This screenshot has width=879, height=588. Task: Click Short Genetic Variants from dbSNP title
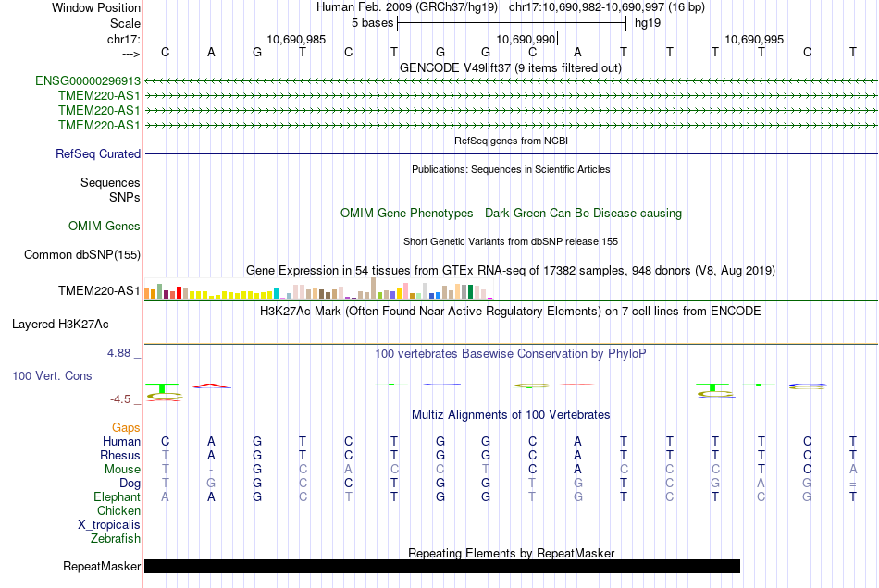[x=511, y=241]
